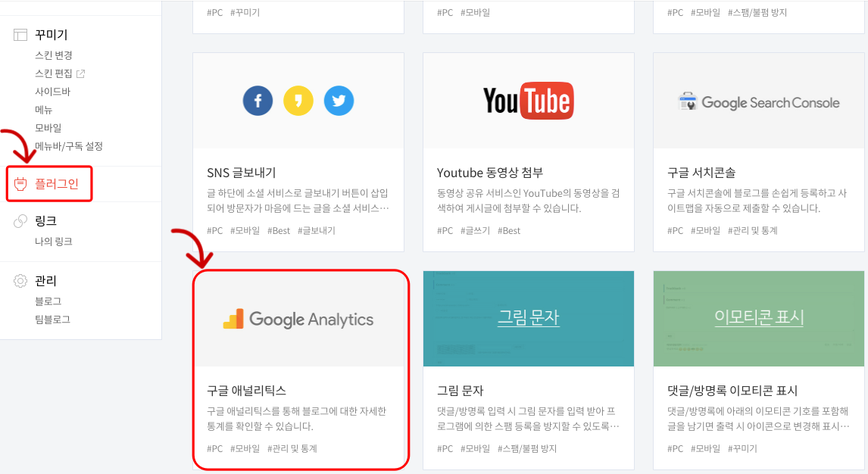This screenshot has height=474, width=868.
Task: Click the Google Analytics logo
Action: click(298, 319)
